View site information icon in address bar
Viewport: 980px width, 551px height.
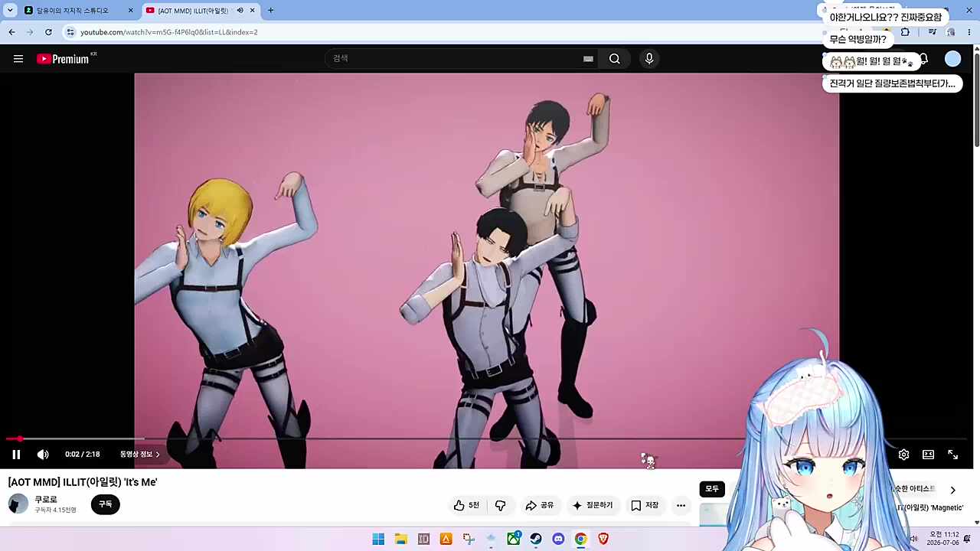70,32
